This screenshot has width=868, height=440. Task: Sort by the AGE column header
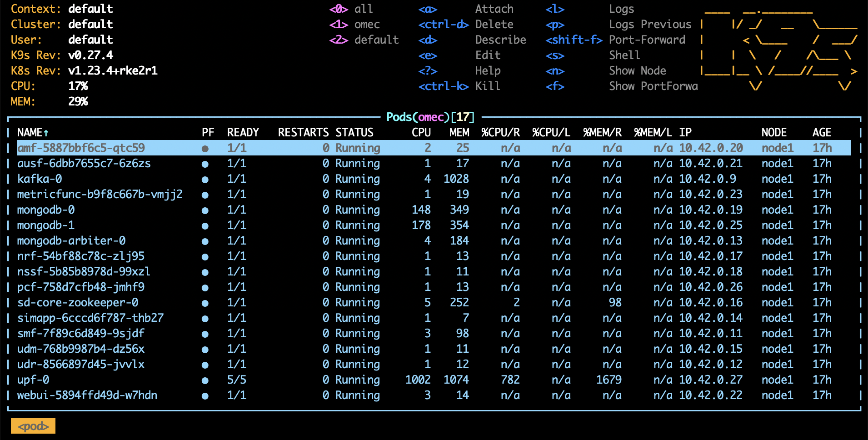[822, 133]
